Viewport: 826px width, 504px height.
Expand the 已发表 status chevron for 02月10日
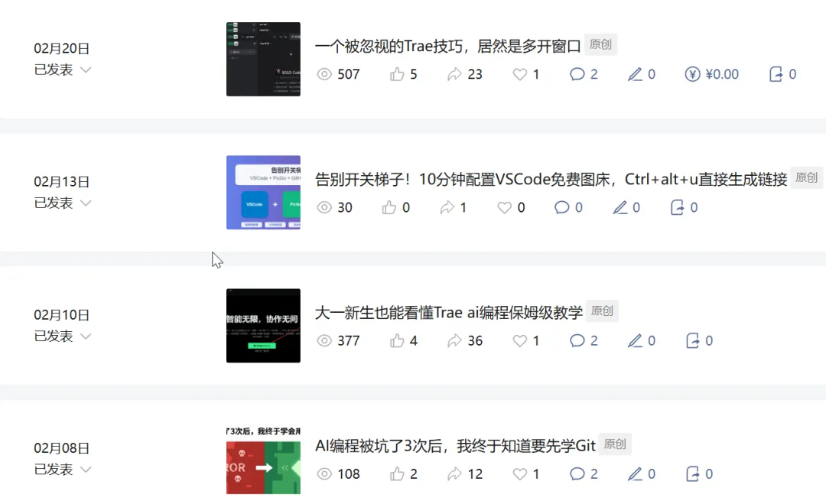[86, 336]
